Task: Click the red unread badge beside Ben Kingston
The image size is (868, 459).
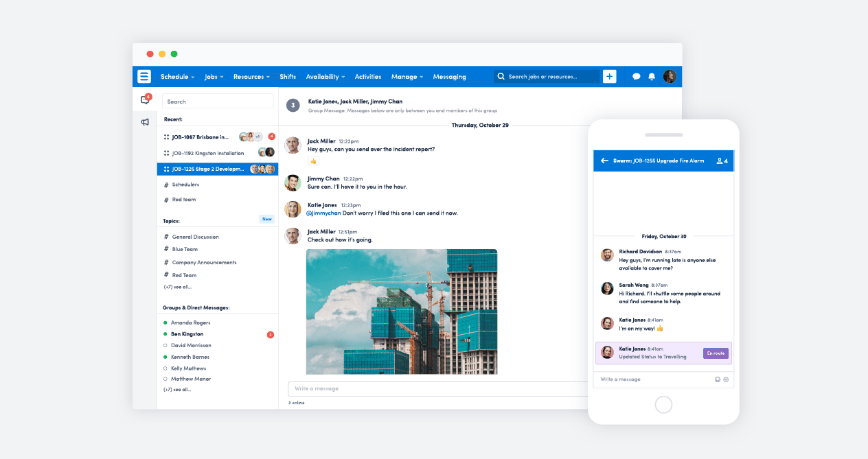Action: [270, 335]
